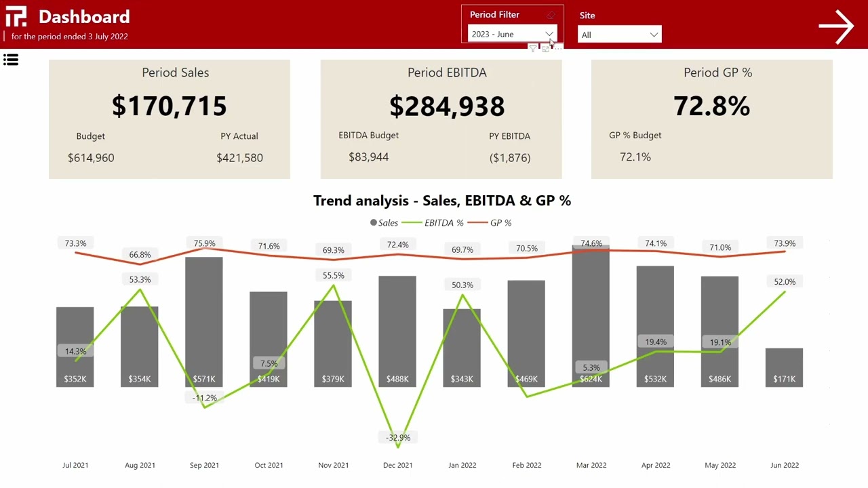Open focus mode icon below Period Filter
868x488 pixels.
pos(545,49)
